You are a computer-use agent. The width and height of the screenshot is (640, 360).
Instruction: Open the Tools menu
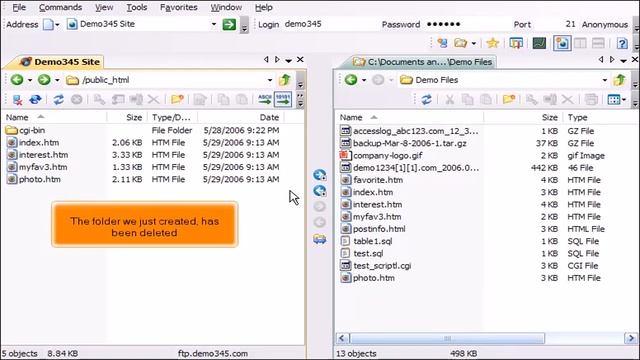(136, 7)
